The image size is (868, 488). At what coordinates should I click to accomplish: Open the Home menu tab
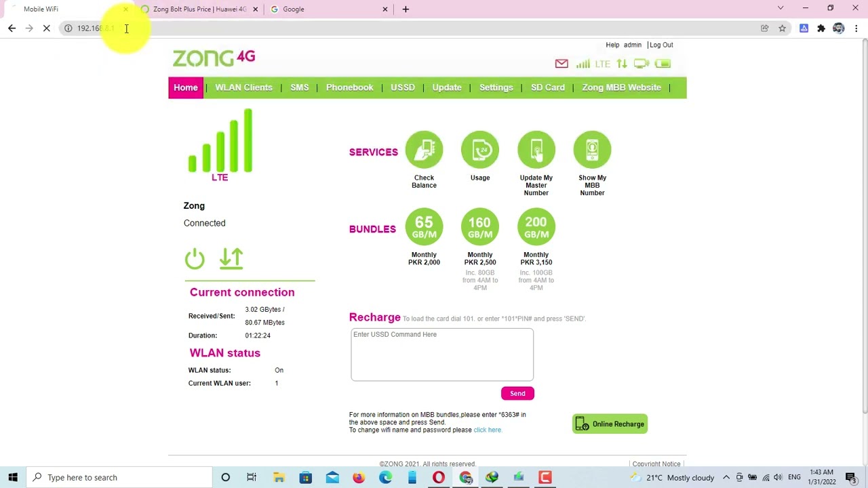click(186, 87)
